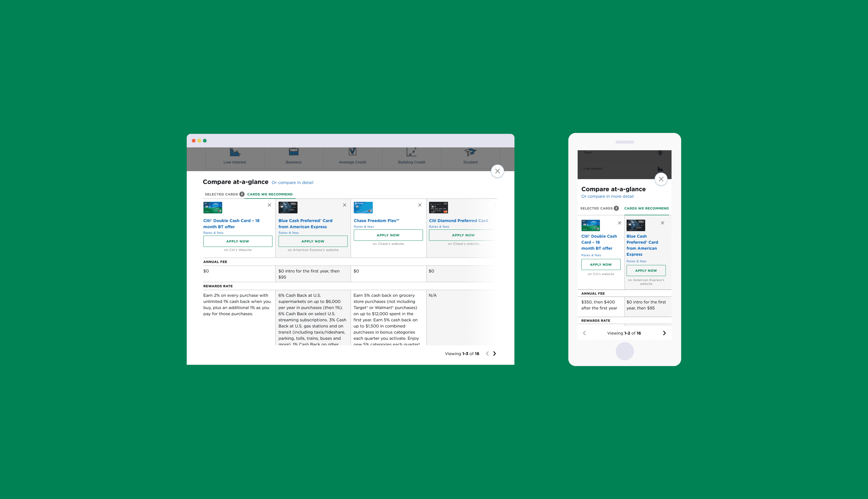Remove Citi Double Cash Card from comparison
Screen dimensions: 868x499
(x=270, y=204)
